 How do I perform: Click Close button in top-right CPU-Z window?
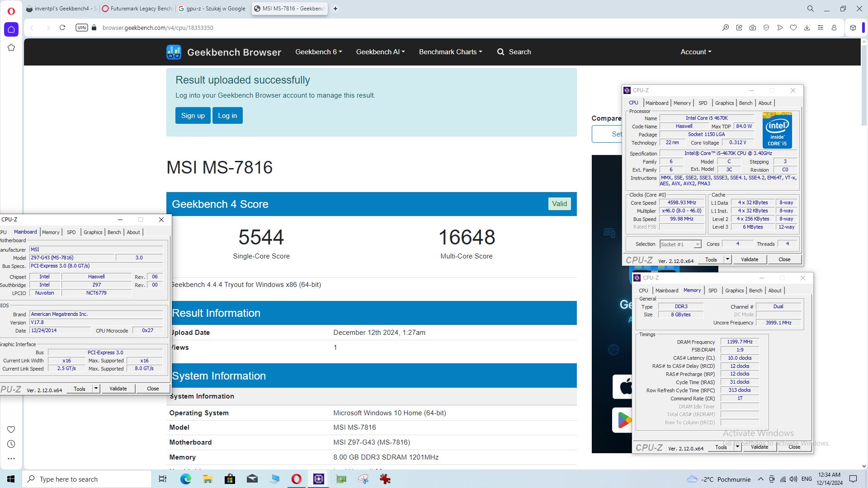tap(784, 259)
